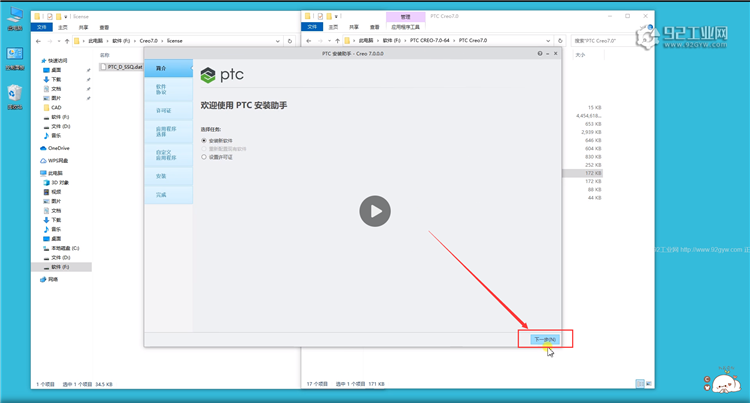Open the installer help question-mark icon

(x=540, y=54)
